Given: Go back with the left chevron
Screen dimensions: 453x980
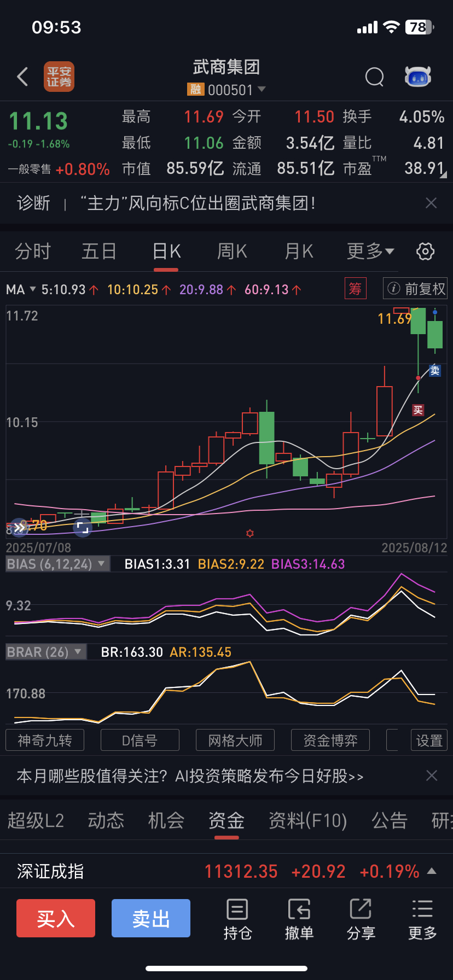Looking at the screenshot, I should 22,77.
